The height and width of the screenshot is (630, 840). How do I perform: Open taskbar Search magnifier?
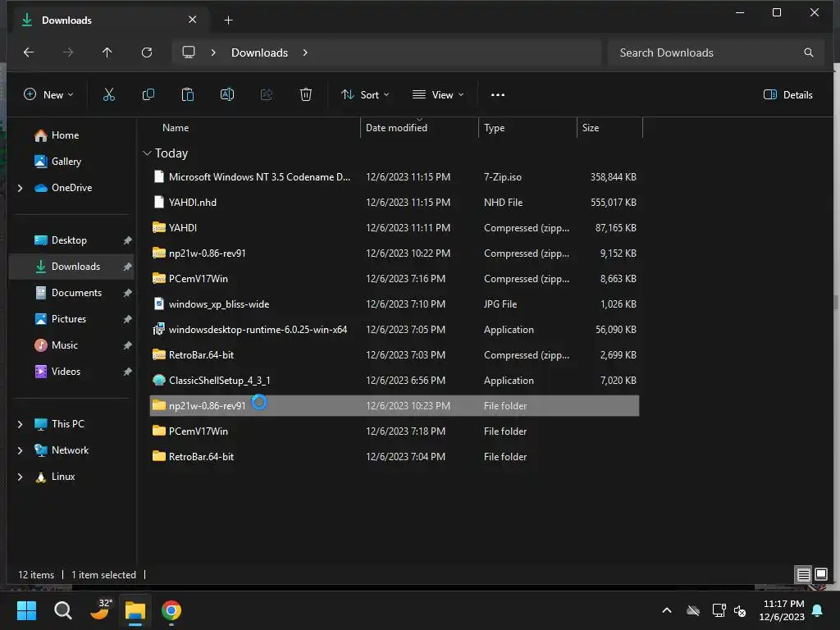(x=62, y=610)
